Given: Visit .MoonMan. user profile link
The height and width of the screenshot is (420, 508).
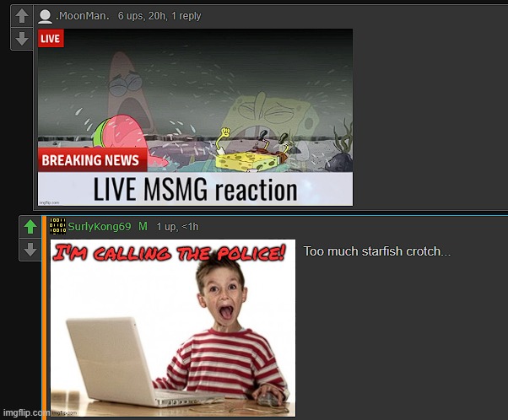Looking at the screenshot, I should 83,16.
